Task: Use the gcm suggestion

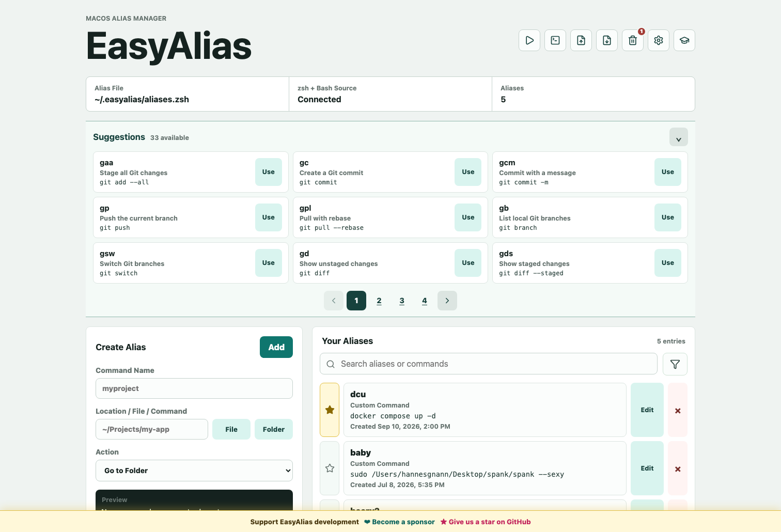Action: (668, 172)
